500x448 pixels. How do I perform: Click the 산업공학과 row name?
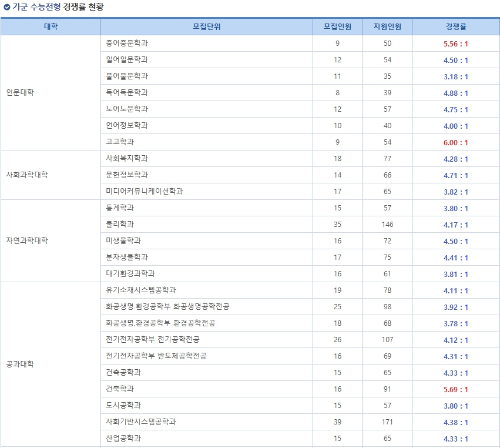[123, 438]
